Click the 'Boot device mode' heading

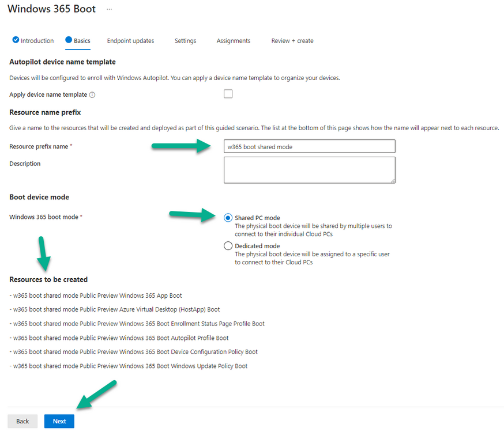click(x=39, y=197)
